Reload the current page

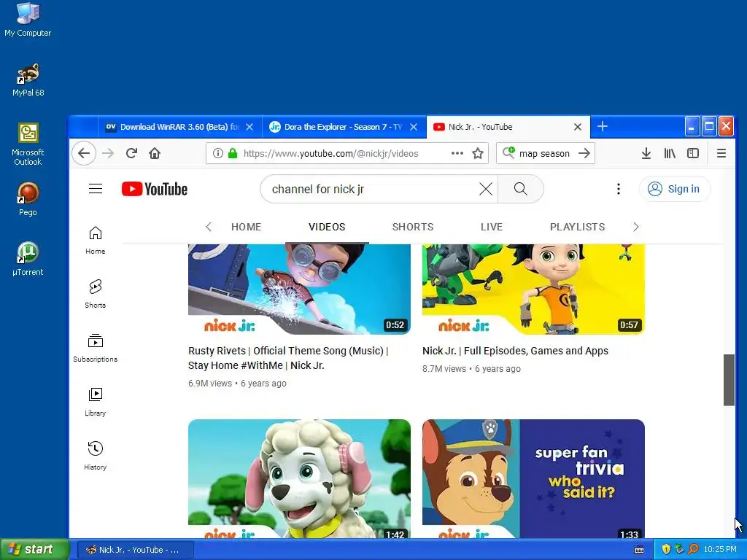click(131, 153)
